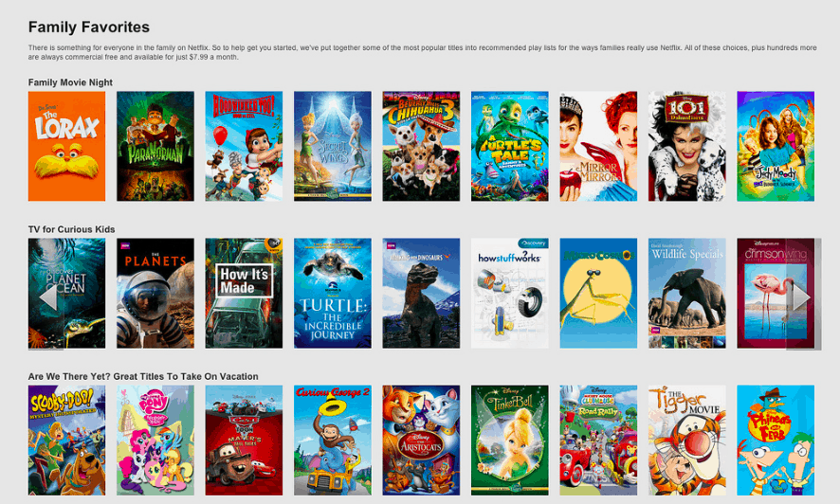The height and width of the screenshot is (504, 840).
Task: Select The Crimson Wing flamingo poster
Action: click(x=776, y=293)
